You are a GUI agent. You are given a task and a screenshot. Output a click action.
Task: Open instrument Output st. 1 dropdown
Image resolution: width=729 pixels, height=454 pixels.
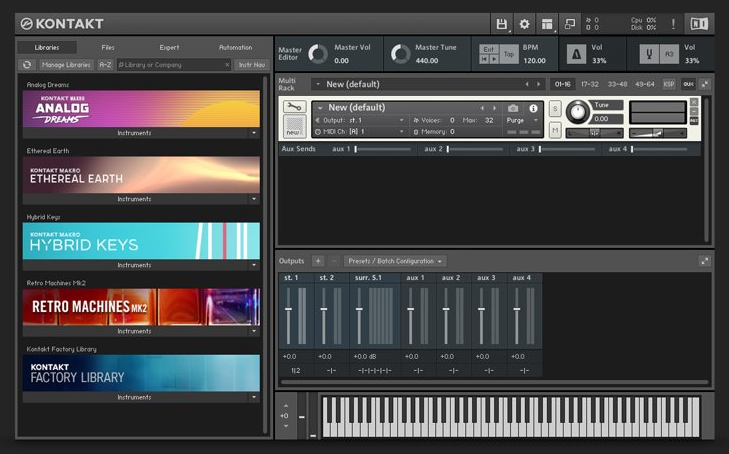pos(360,120)
